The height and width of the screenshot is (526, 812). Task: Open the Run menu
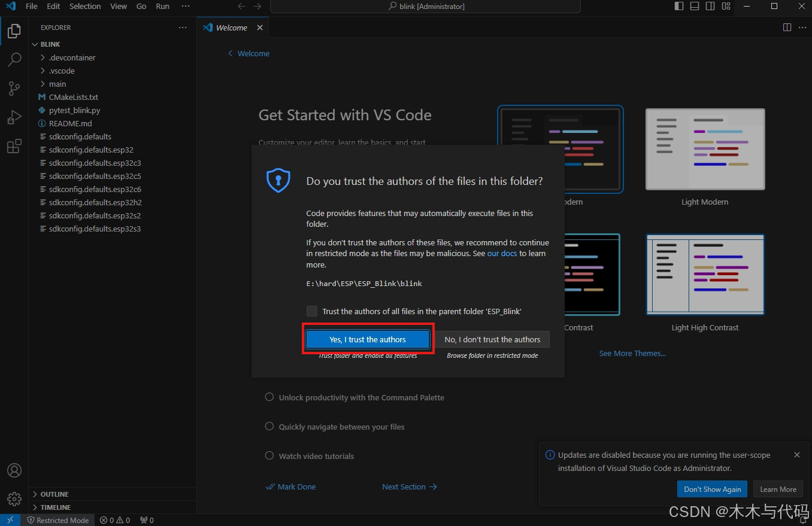[162, 6]
